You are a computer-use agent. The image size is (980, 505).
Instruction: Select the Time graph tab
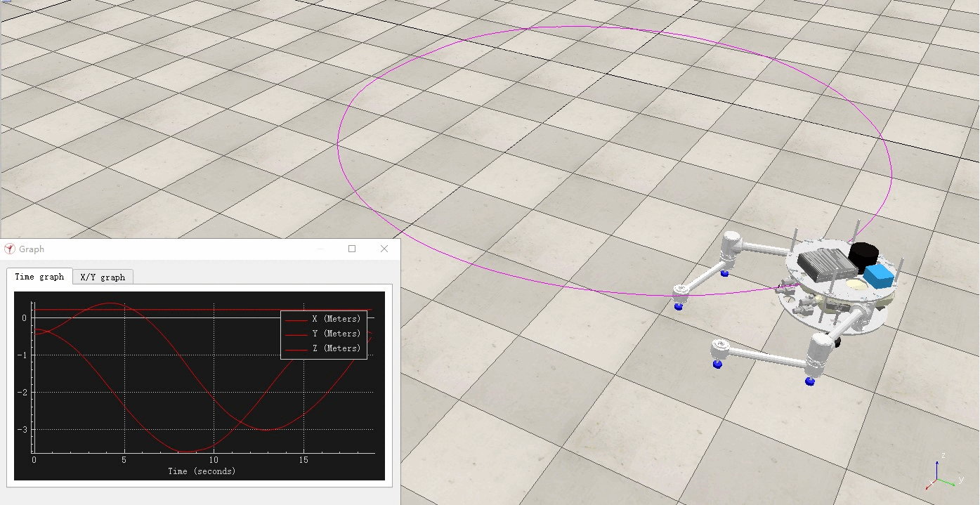tap(39, 277)
